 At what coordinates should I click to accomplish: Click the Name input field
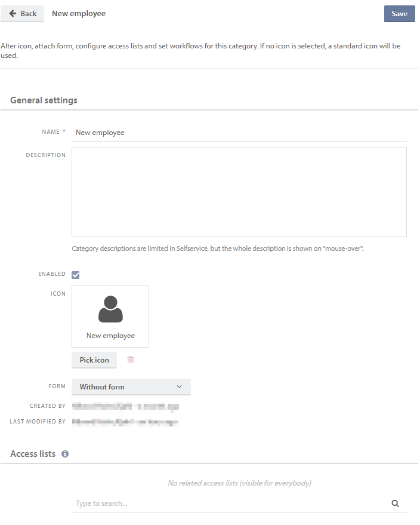tap(239, 133)
